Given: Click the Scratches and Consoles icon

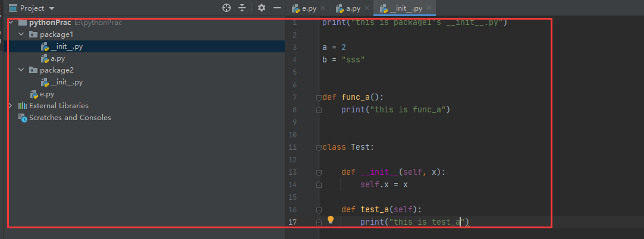Looking at the screenshot, I should [23, 118].
